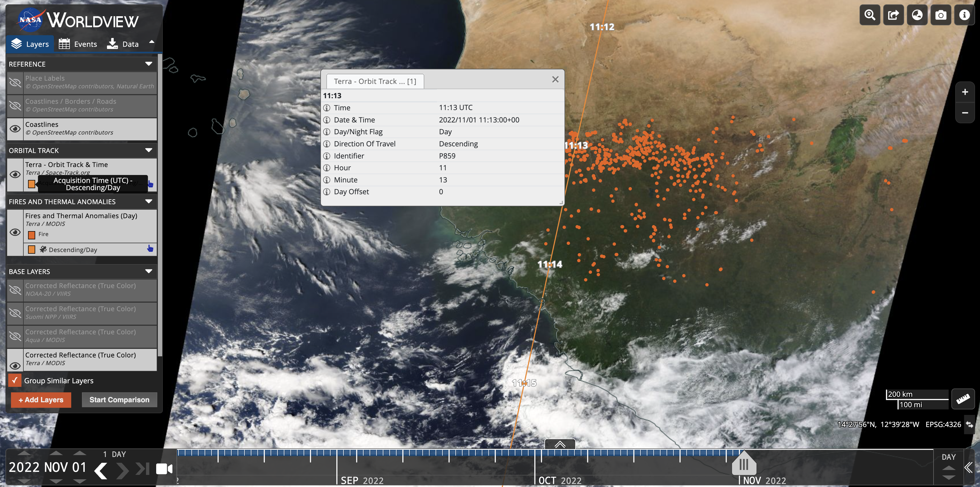Expand timeline panel with double up chevron

coord(560,444)
